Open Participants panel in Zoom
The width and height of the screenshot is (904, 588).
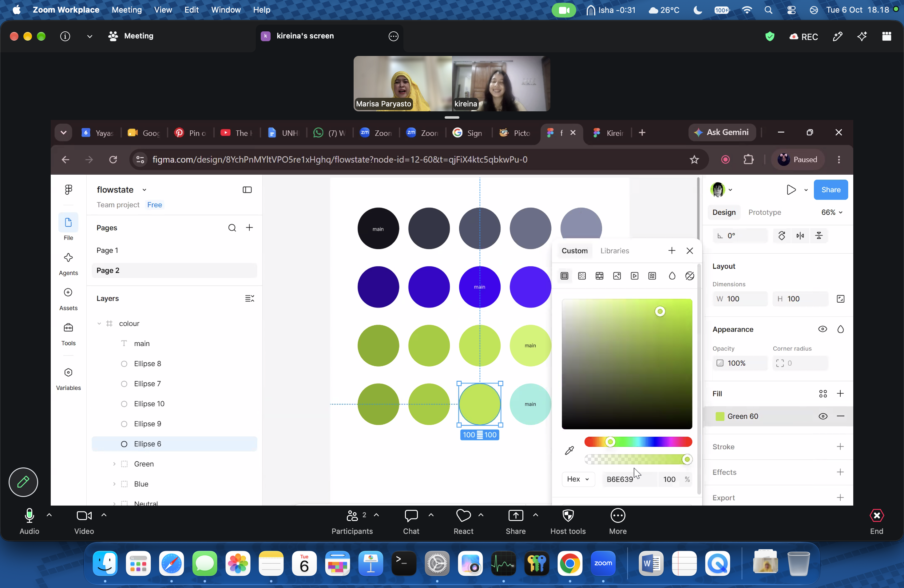(x=352, y=522)
